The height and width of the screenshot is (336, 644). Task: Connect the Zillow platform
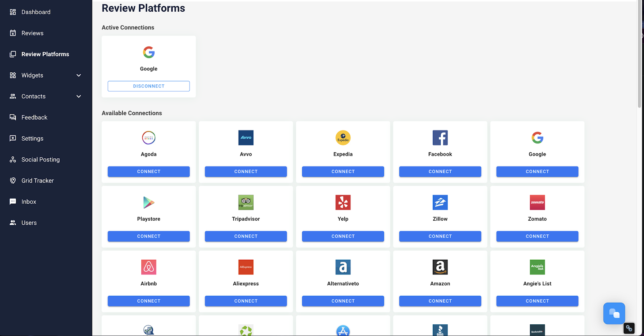pyautogui.click(x=440, y=236)
